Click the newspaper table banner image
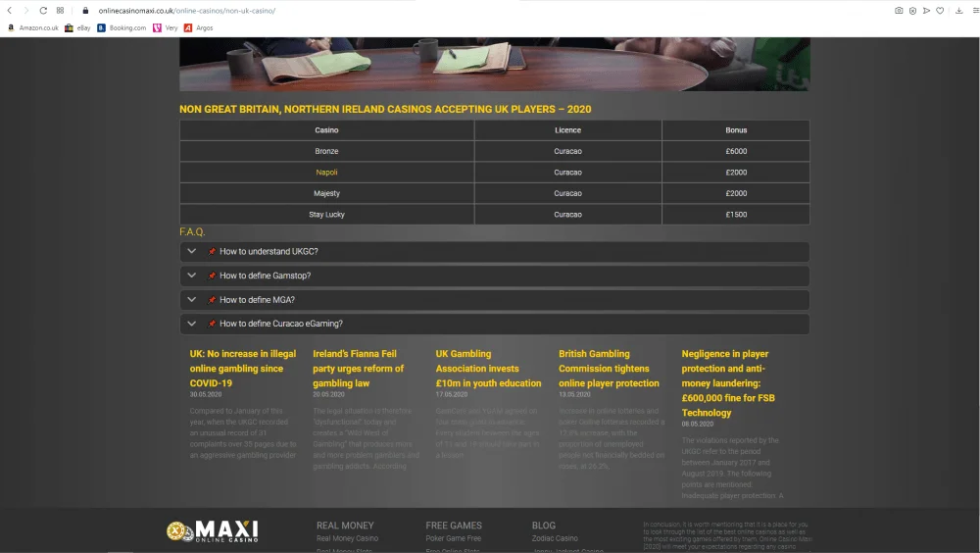The width and height of the screenshot is (980, 553). click(494, 64)
